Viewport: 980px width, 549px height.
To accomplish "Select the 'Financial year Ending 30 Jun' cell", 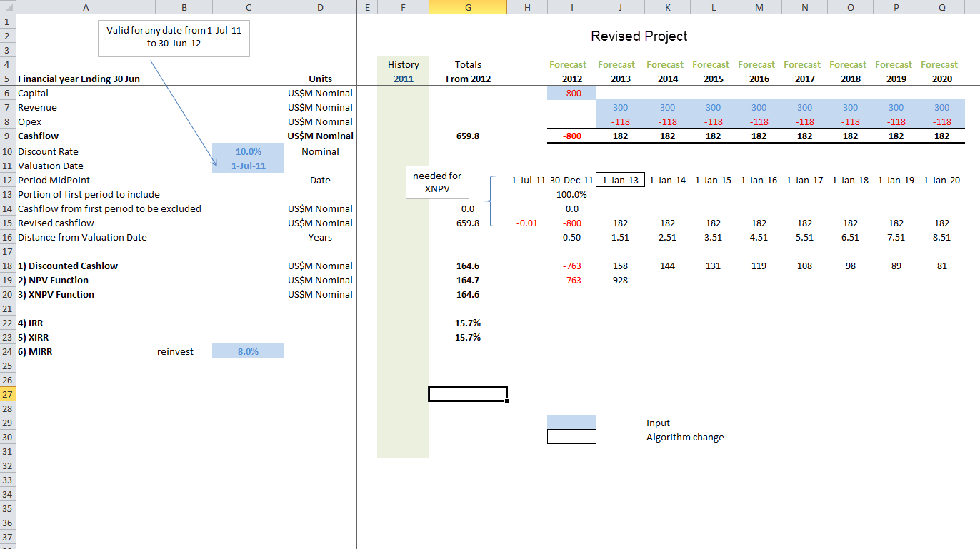I will (x=79, y=79).
